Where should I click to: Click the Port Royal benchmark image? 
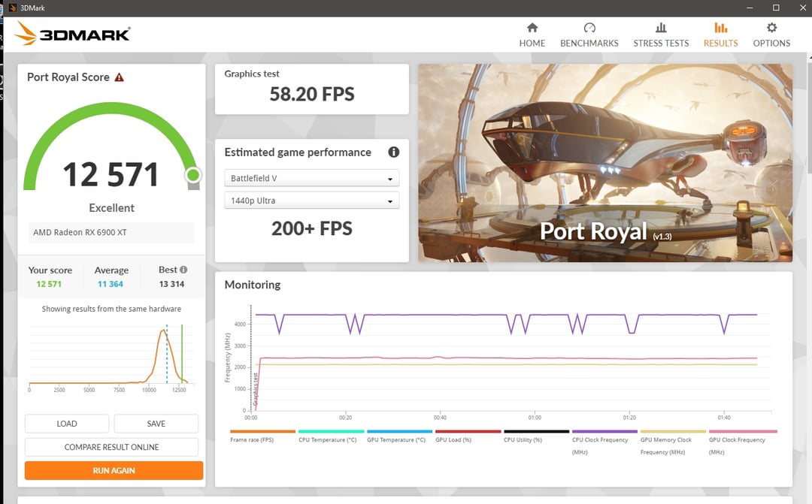(x=604, y=162)
